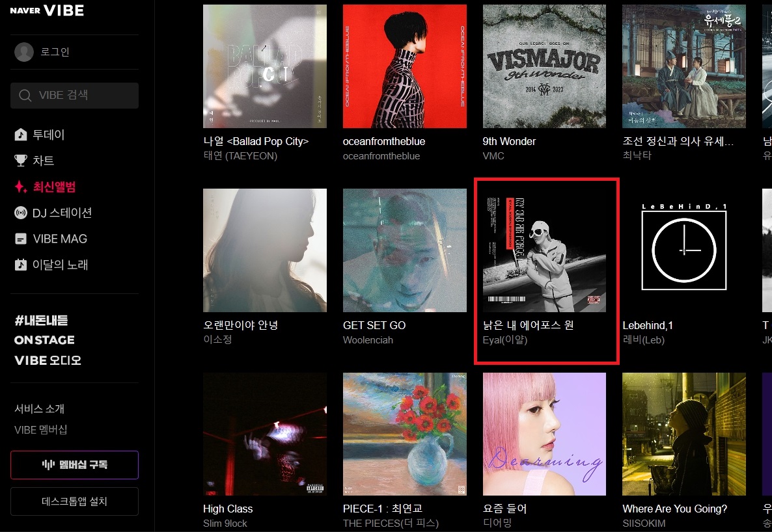Click the VIBE MAG magazine icon
The image size is (772, 532).
pos(21,239)
